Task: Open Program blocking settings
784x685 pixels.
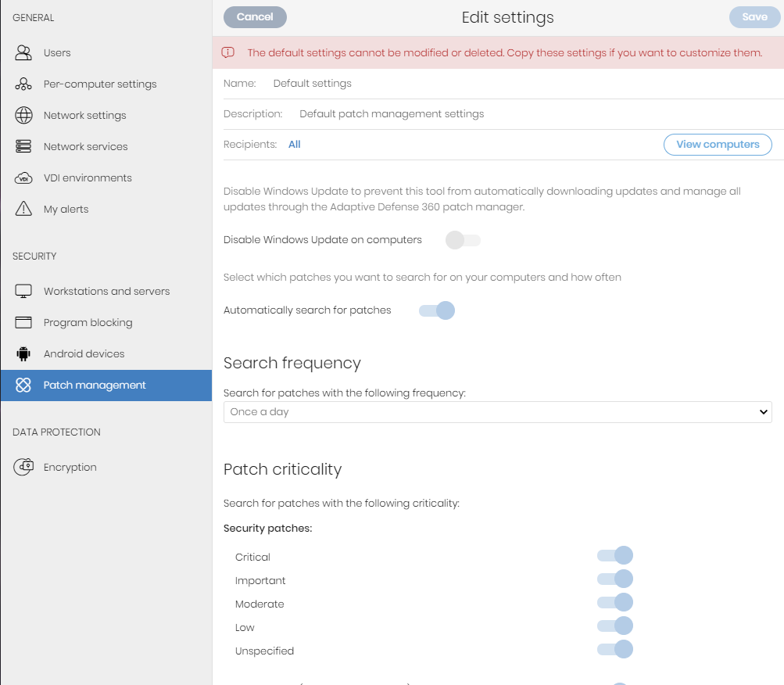Action: pos(88,323)
